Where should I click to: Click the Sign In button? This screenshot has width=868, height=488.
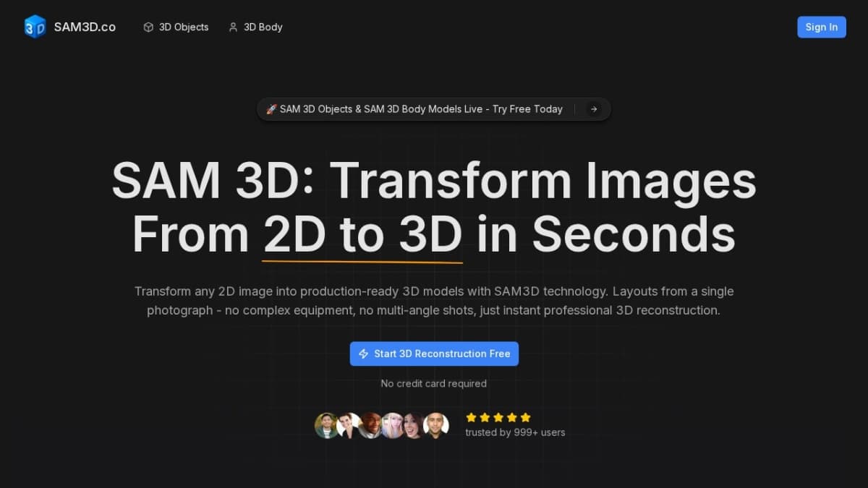(822, 27)
